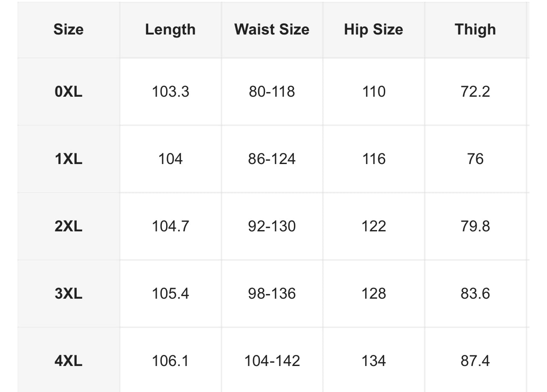Click the 1XL size row label
Screen dimensions: 547x392
[69, 159]
